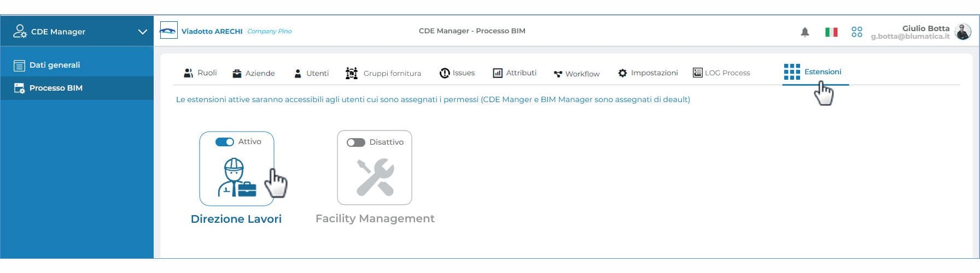This screenshot has width=980, height=273.
Task: Click the Direzione Lavori worker icon
Action: pyautogui.click(x=236, y=176)
